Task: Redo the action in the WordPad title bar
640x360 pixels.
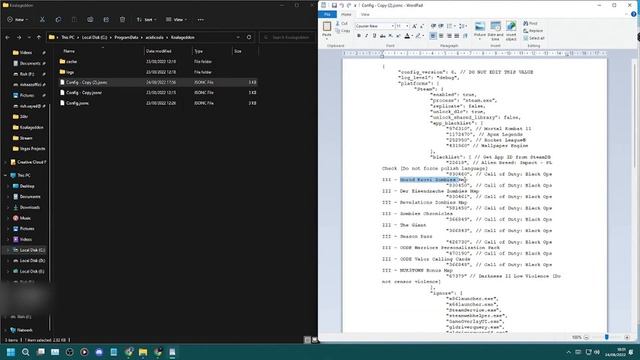Action: (349, 5)
